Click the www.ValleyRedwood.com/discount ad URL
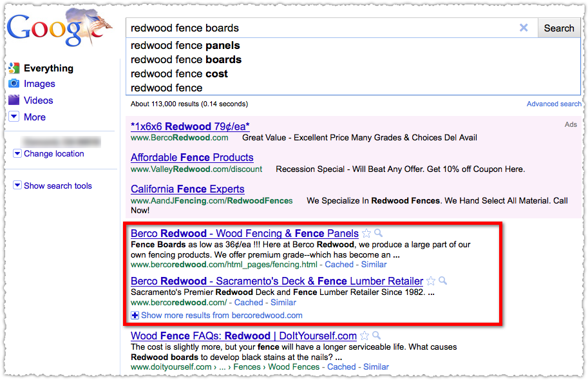The height and width of the screenshot is (380, 588). tap(196, 169)
